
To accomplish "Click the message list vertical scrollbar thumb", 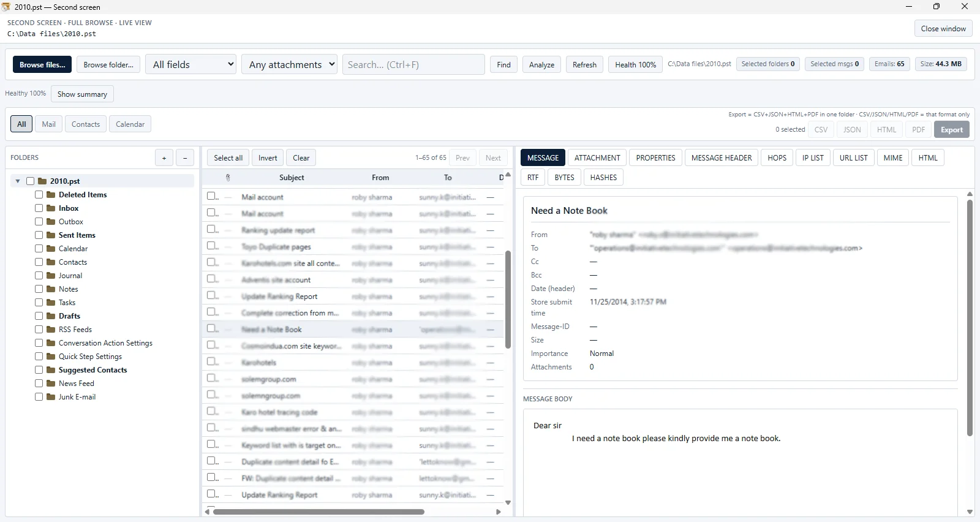I will (x=508, y=300).
